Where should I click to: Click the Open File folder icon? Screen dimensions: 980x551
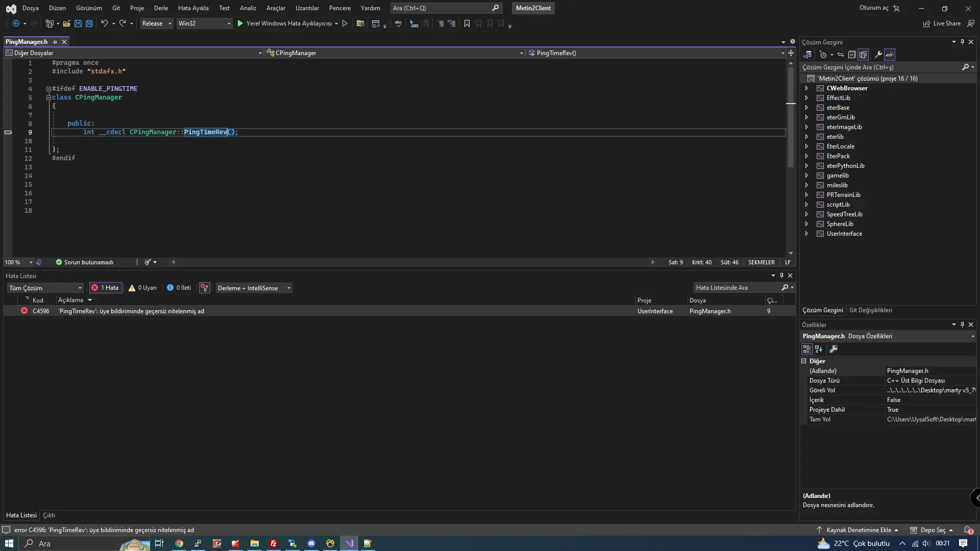tap(66, 23)
